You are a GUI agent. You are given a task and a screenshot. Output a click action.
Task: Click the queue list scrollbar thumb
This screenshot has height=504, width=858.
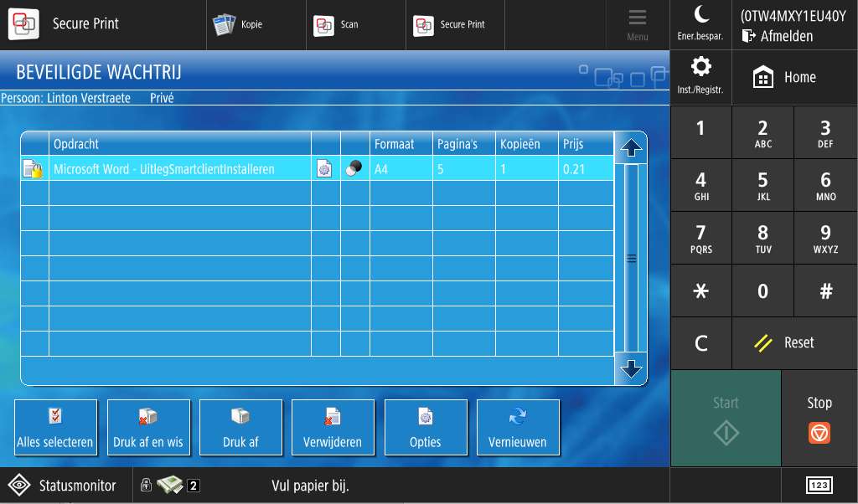point(631,258)
